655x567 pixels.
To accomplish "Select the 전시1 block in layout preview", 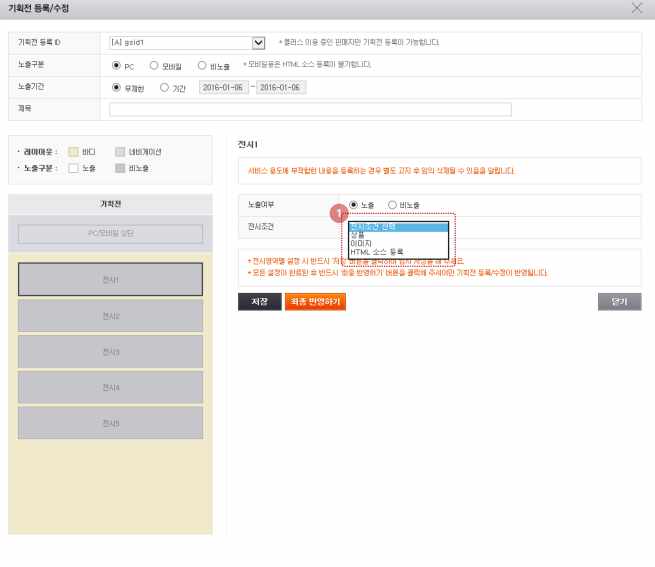I will (110, 279).
